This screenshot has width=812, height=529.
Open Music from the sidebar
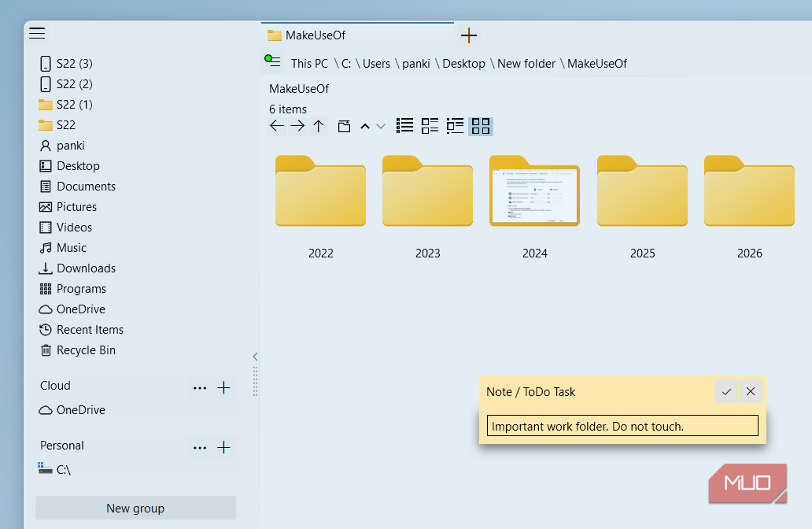[x=63, y=248]
